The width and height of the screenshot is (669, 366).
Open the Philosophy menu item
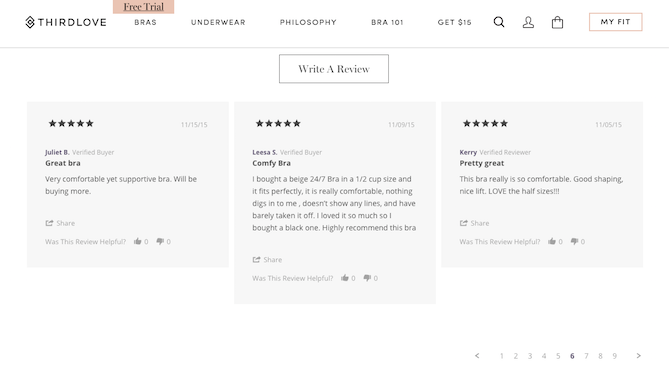coord(308,22)
